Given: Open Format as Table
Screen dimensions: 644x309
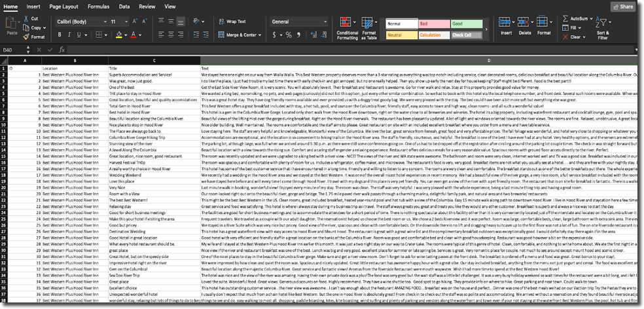Looking at the screenshot, I should (369, 29).
